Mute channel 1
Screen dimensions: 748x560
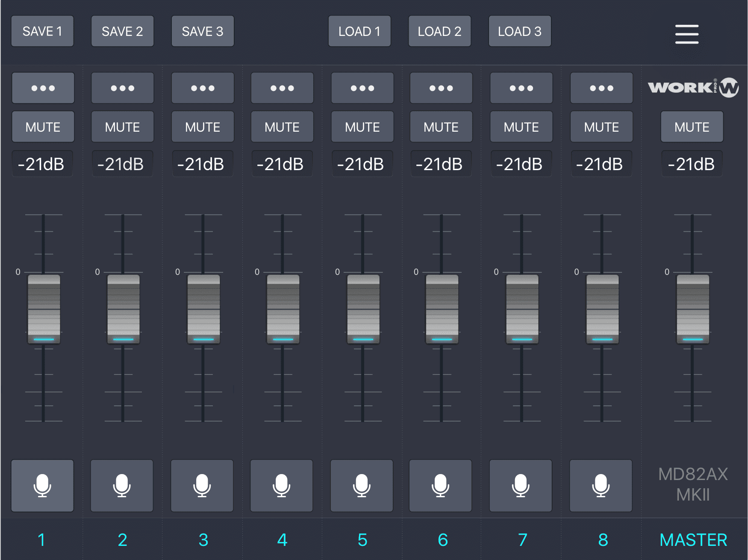[x=43, y=127]
